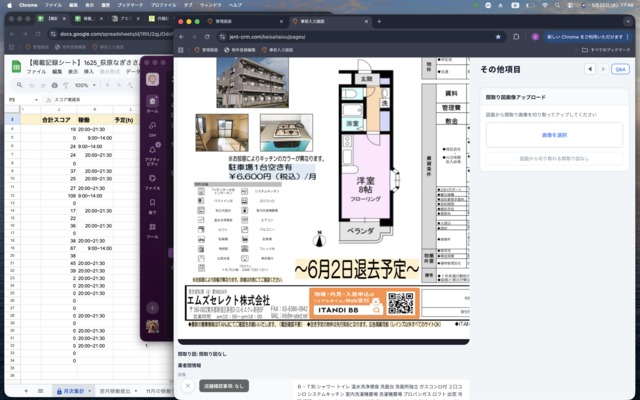Open macOS Spotlight search icon
The height and width of the screenshot is (400, 640).
pos(557,5)
